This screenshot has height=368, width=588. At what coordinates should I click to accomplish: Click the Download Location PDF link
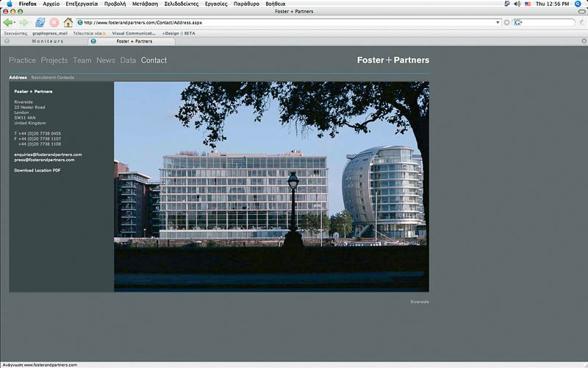click(x=37, y=170)
